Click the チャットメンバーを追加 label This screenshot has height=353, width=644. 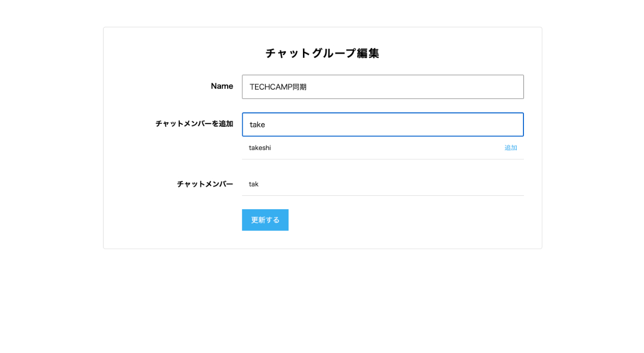click(194, 124)
